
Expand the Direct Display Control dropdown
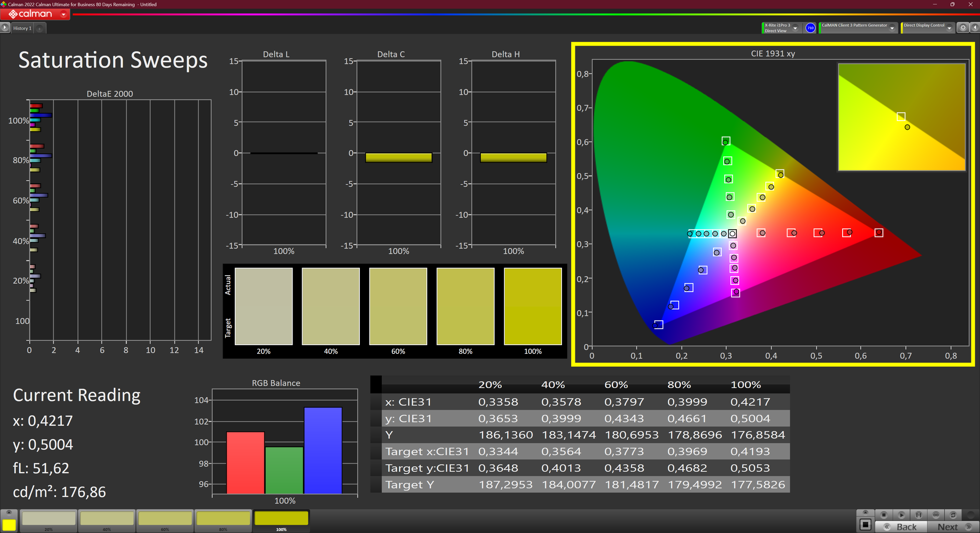tap(949, 28)
